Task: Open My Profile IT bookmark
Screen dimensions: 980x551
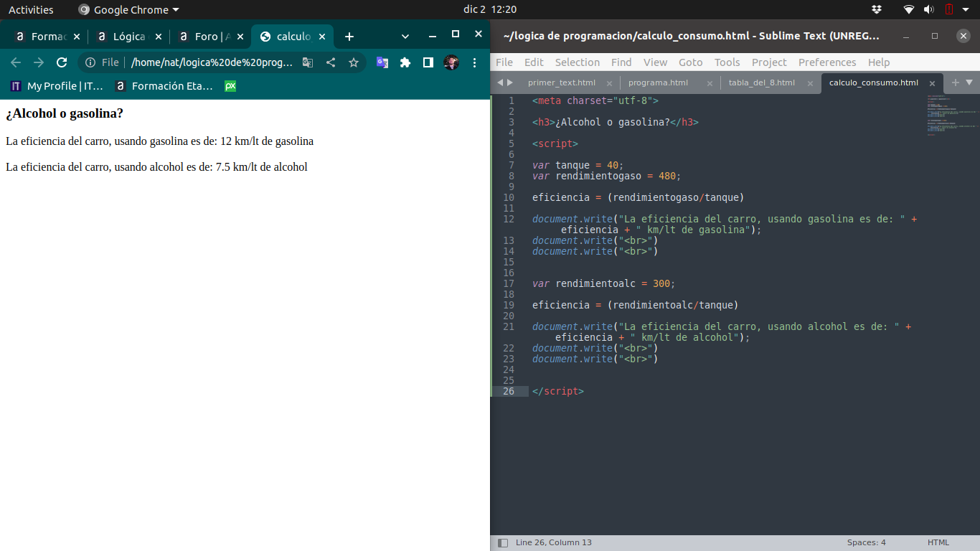Action: pyautogui.click(x=57, y=86)
